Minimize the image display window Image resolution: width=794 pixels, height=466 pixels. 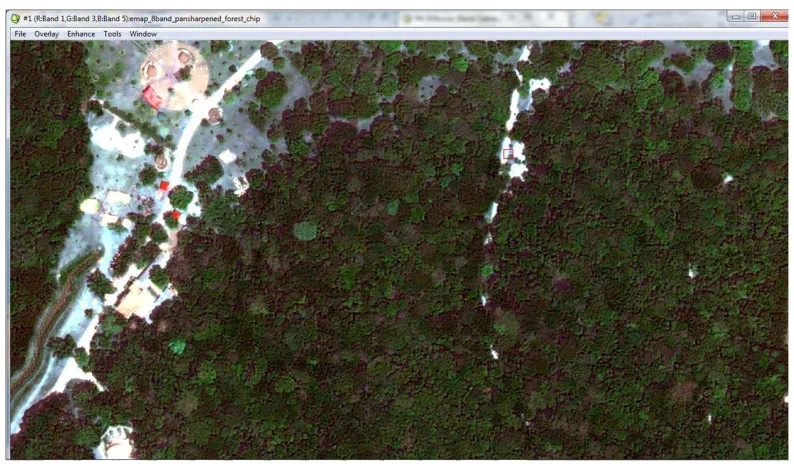pos(736,16)
